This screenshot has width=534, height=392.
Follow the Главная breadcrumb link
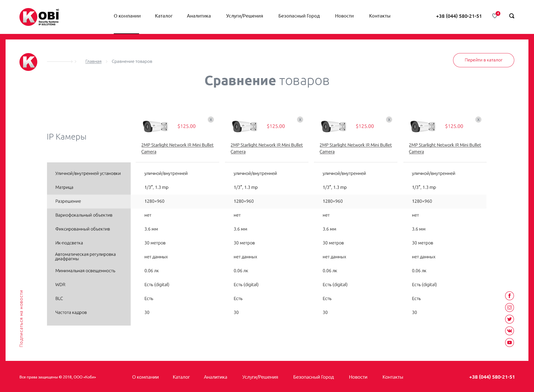(93, 61)
